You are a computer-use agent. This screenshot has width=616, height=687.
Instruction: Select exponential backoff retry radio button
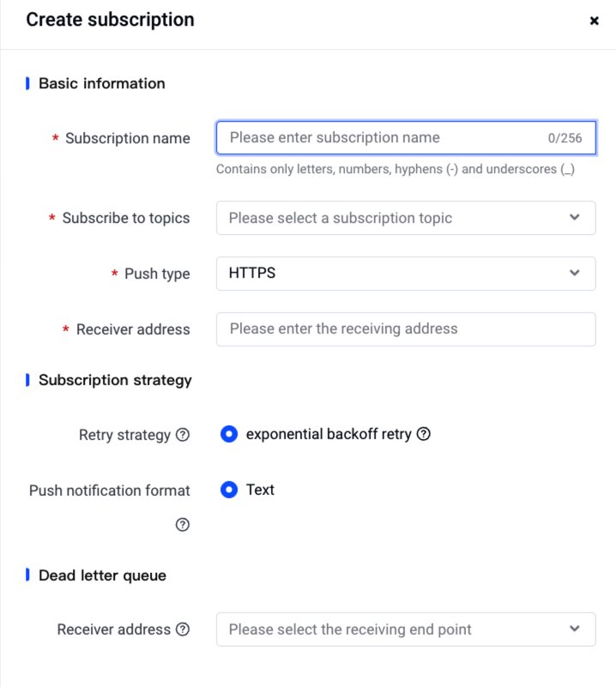(x=229, y=434)
